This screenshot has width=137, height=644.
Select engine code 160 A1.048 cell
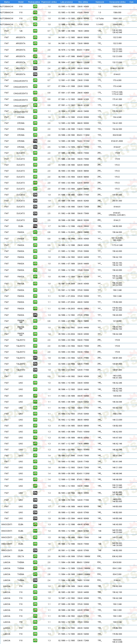click(117, 462)
